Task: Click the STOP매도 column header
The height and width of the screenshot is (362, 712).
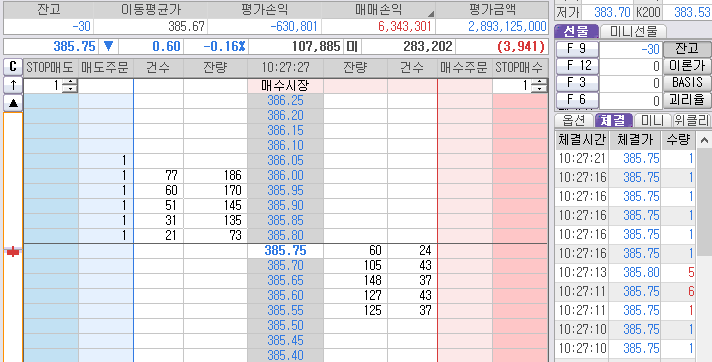Action: pos(50,68)
